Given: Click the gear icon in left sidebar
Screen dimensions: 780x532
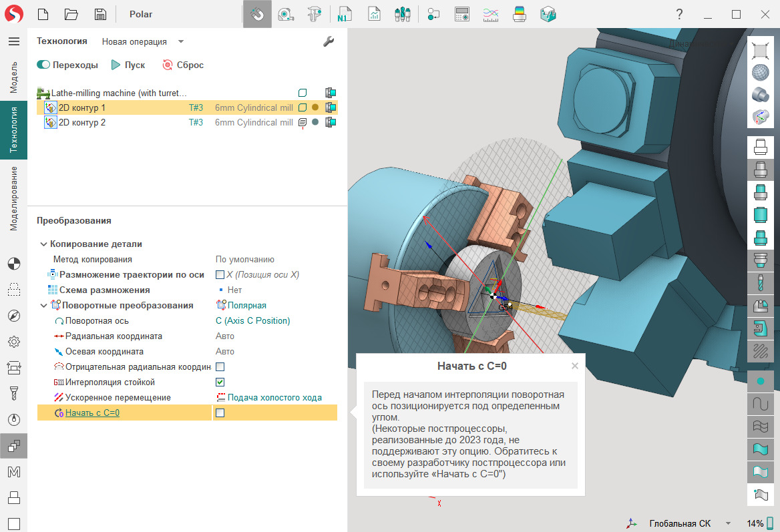Looking at the screenshot, I should point(13,342).
